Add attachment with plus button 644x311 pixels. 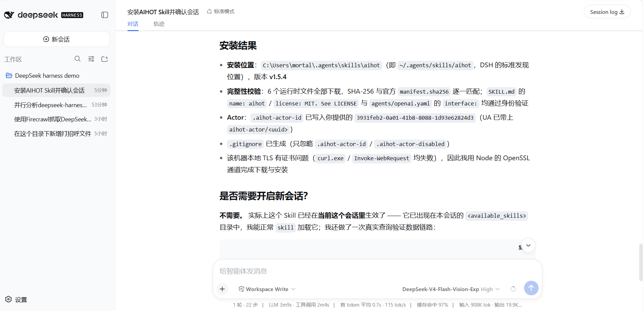tap(222, 289)
